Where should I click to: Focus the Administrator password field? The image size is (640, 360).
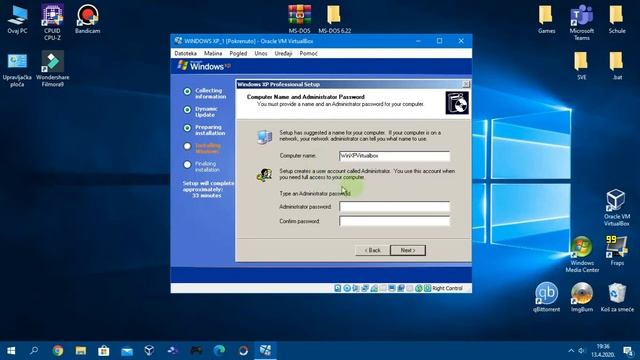(x=394, y=207)
